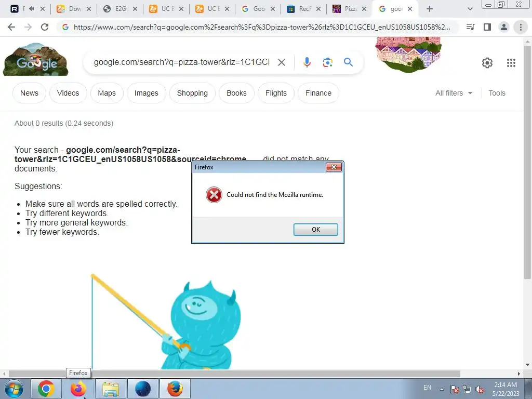
Task: Filter results by Finance
Action: click(318, 93)
